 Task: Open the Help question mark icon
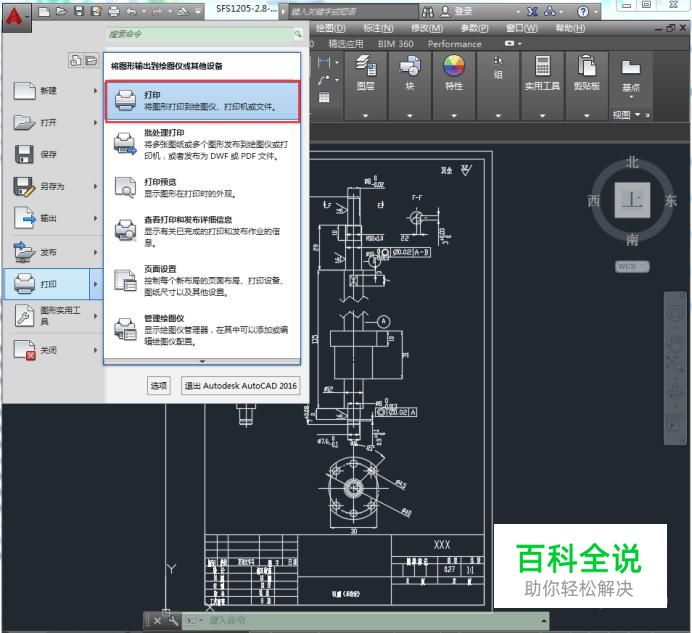click(x=583, y=11)
